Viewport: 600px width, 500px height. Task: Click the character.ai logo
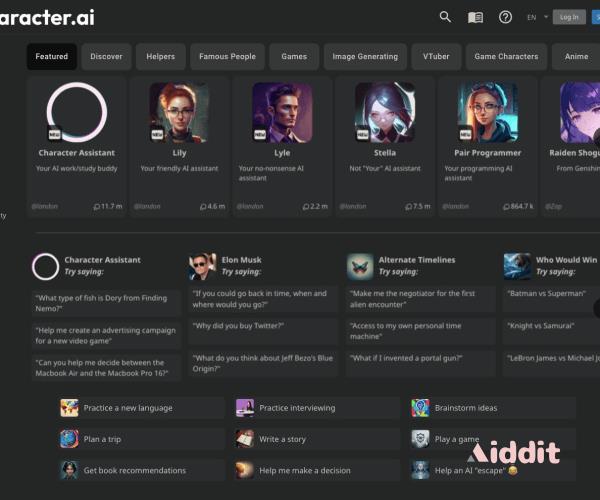[x=47, y=18]
